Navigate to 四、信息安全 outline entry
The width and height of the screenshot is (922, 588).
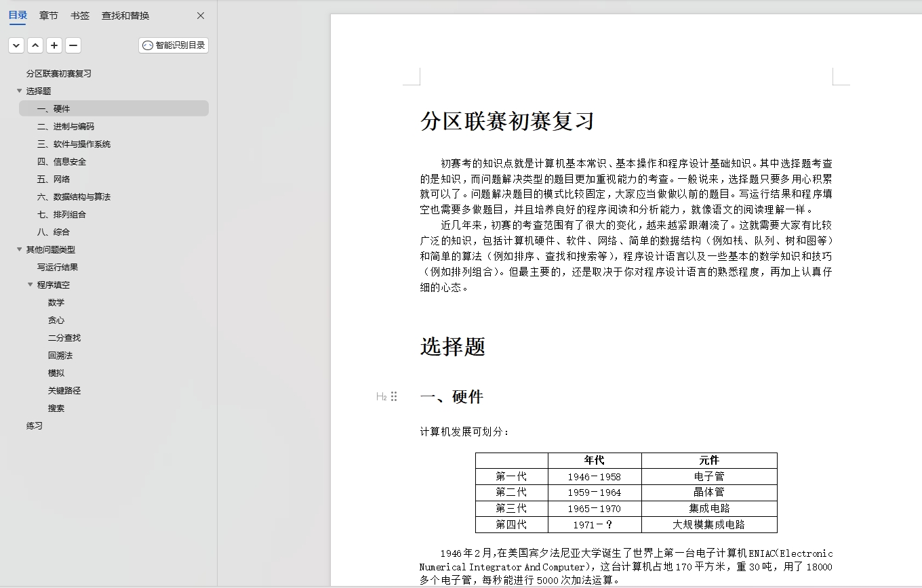pos(62,161)
